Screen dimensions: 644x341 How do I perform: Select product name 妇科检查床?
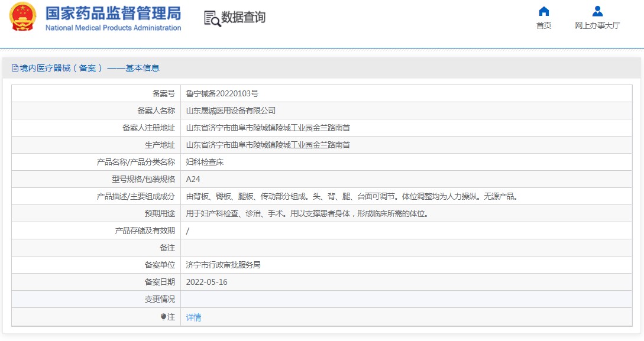click(205, 162)
